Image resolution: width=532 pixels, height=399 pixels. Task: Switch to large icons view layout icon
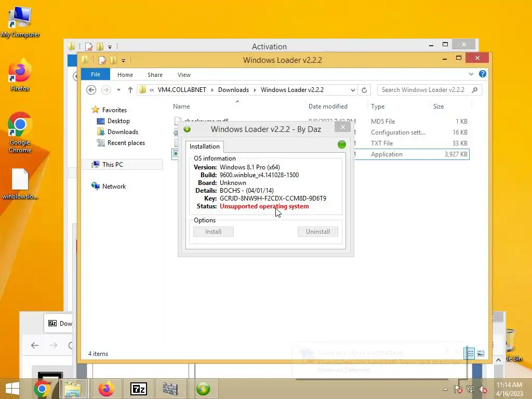coord(481,353)
